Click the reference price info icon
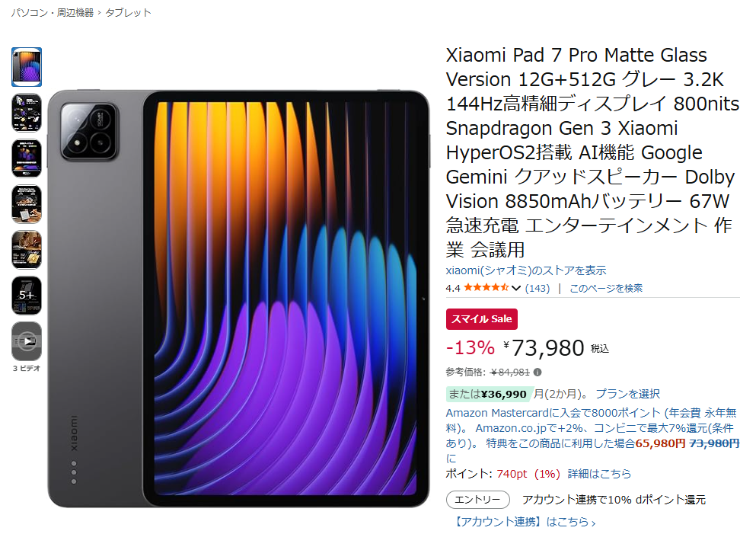Screen dimensions: 756x534 [537, 372]
